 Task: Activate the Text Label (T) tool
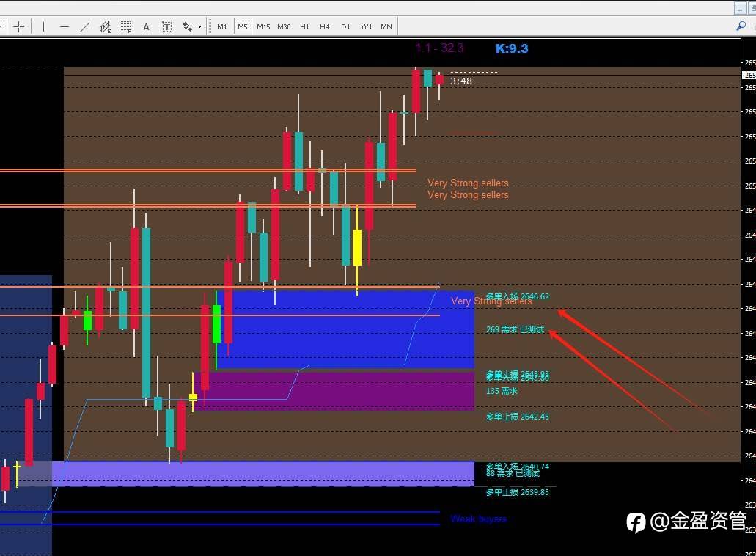pyautogui.click(x=167, y=27)
